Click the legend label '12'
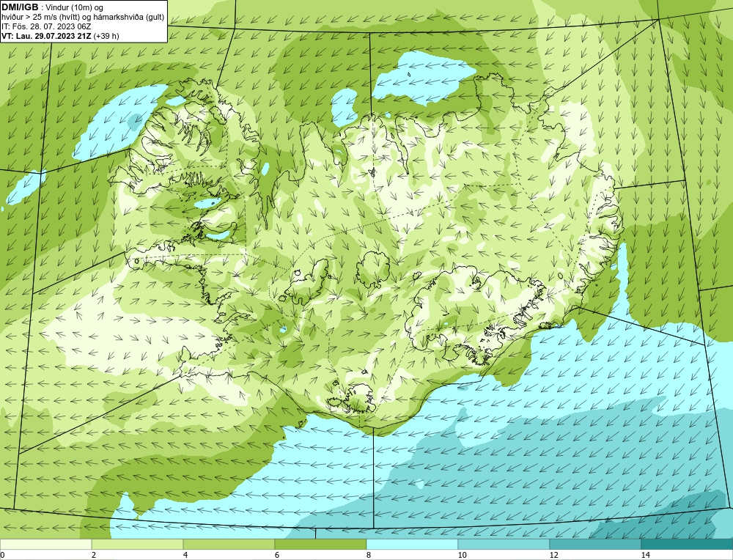The image size is (733, 560). click(x=554, y=556)
